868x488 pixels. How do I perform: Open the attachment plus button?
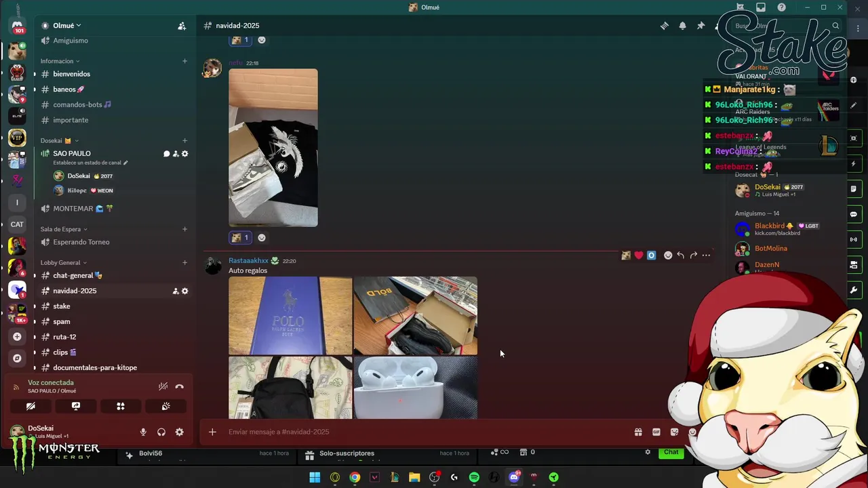tap(212, 432)
